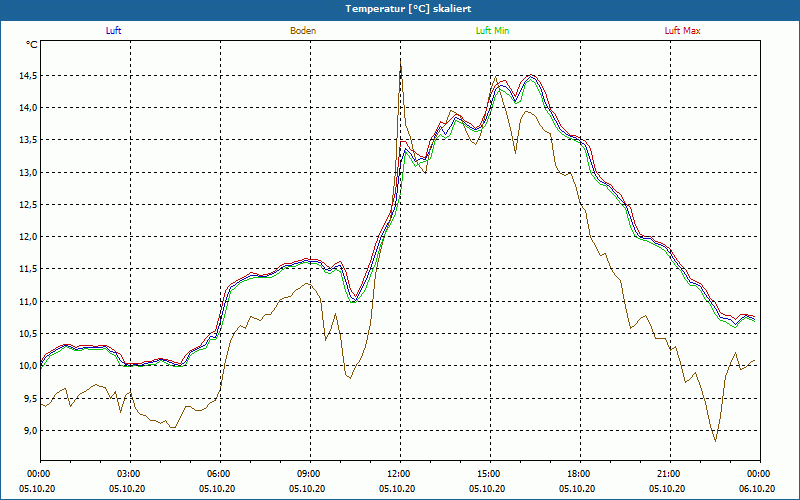Click the 06.10.20 date label
Screen dimensions: 800x500
[757, 489]
